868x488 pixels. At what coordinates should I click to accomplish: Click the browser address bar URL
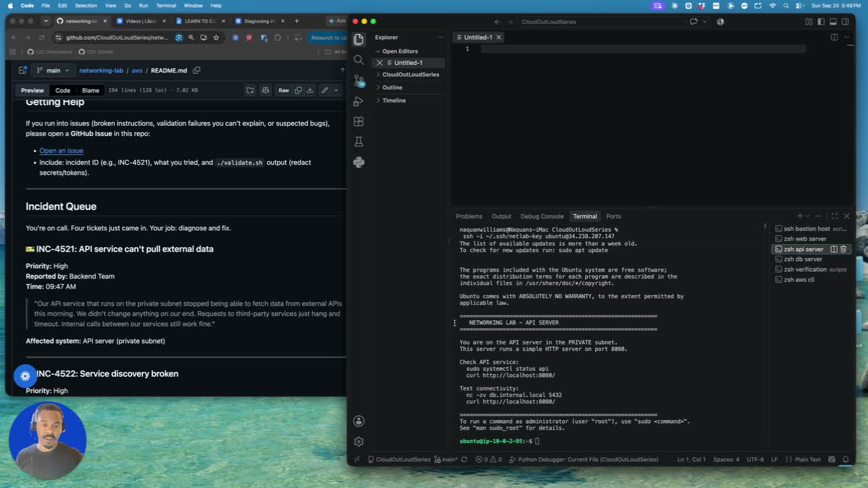(117, 37)
